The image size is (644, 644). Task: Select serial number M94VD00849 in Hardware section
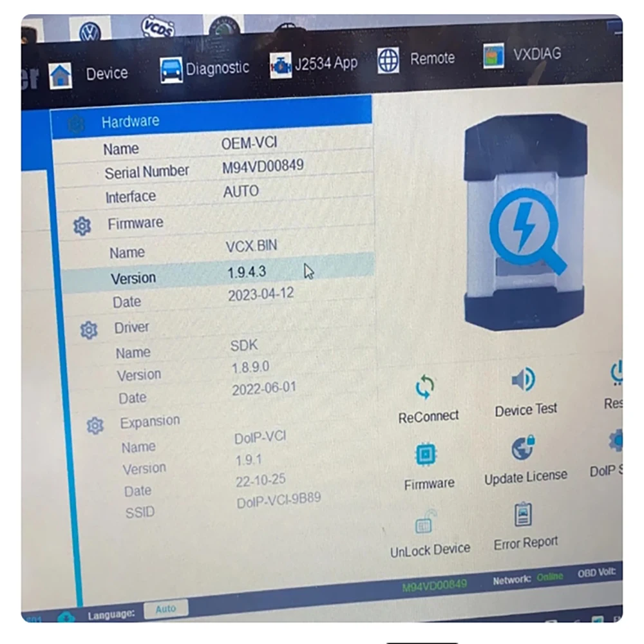click(x=263, y=167)
